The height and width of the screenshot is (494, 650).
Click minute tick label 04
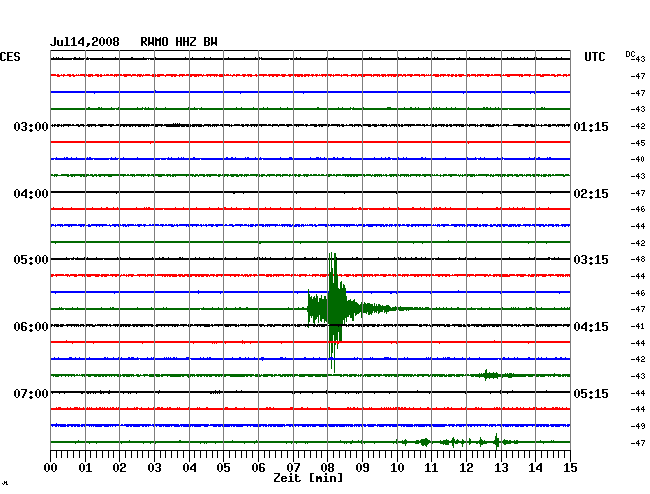click(x=189, y=468)
